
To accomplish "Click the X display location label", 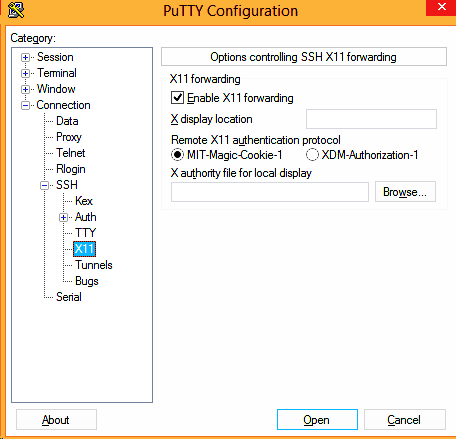I will (211, 119).
